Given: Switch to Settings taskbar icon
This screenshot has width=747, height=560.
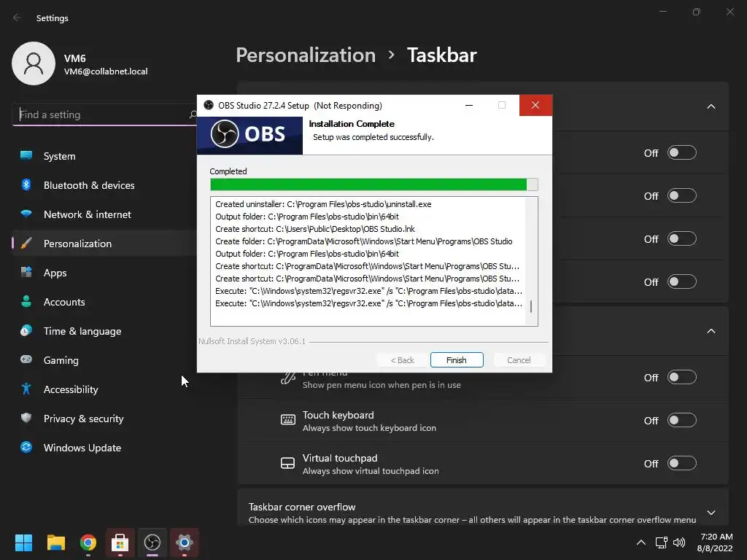Looking at the screenshot, I should (185, 542).
